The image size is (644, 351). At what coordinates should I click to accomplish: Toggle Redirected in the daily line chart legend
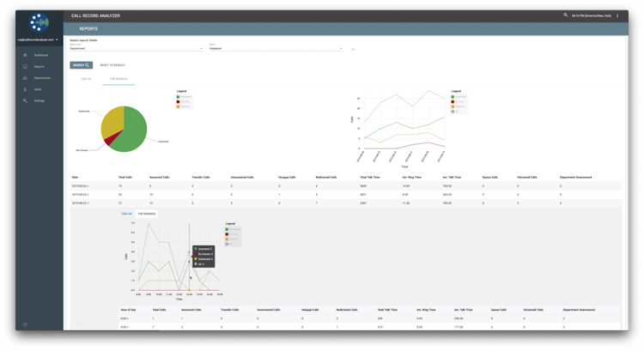tap(459, 106)
